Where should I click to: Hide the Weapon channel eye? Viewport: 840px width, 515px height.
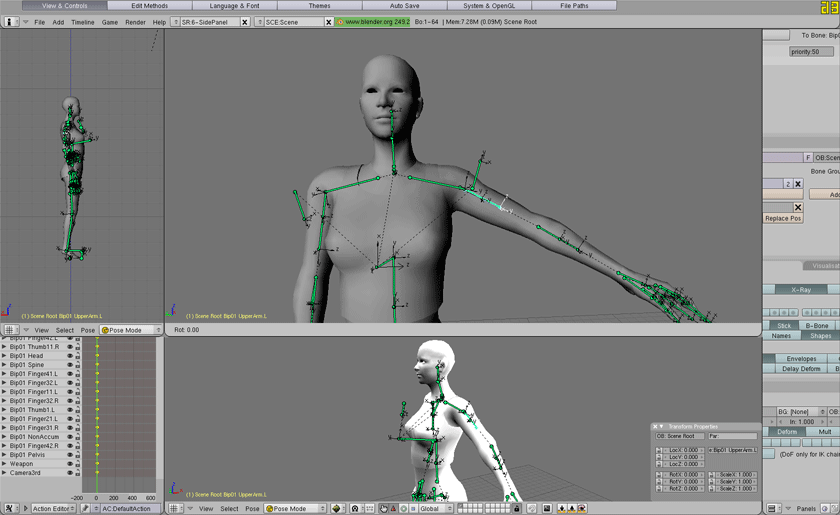coord(70,464)
